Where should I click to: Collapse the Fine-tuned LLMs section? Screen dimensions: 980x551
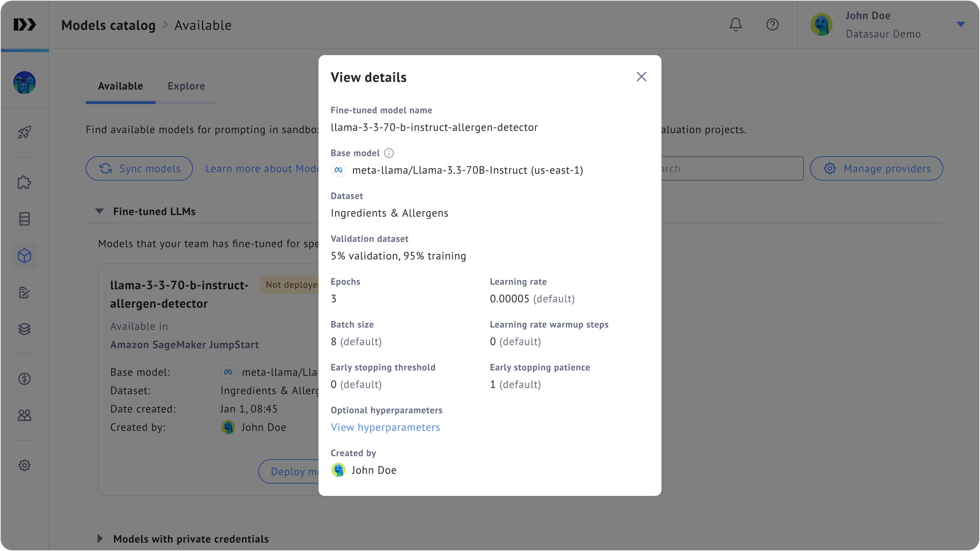coord(100,211)
